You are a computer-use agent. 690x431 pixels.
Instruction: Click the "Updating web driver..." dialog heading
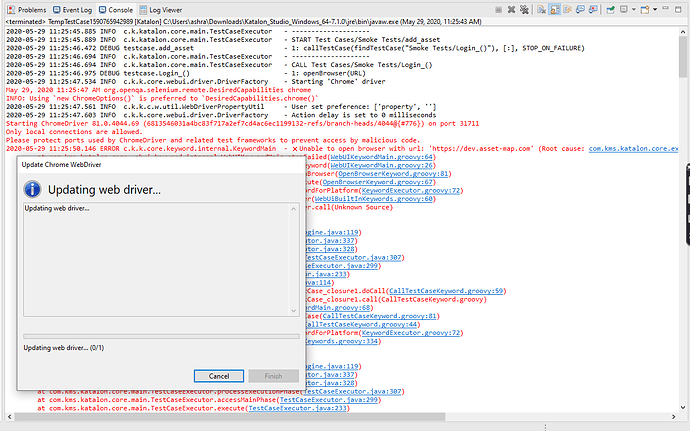(x=104, y=190)
